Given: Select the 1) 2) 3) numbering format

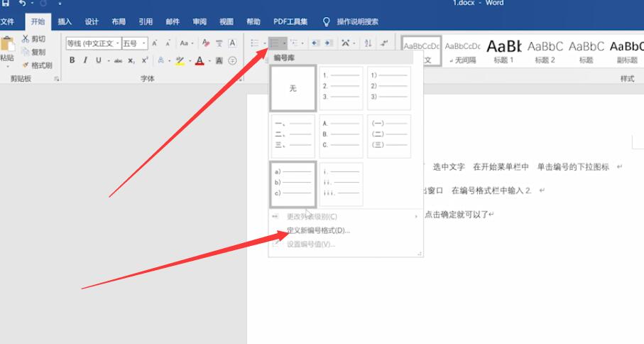Looking at the screenshot, I should [389, 88].
